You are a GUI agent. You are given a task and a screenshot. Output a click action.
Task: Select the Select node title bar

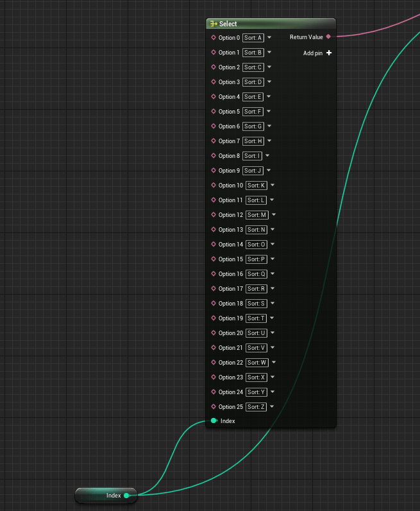tap(269, 24)
